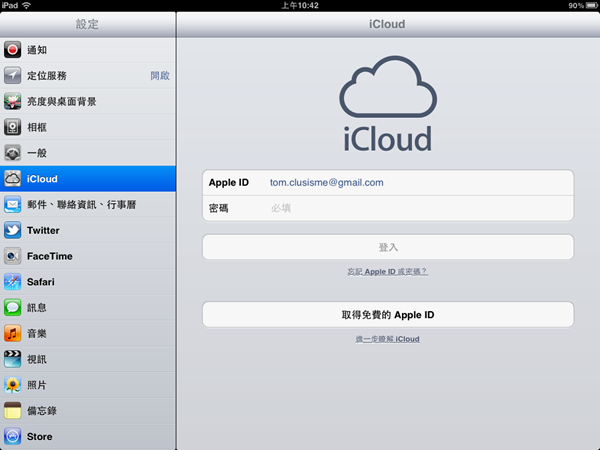Open the Safari settings row
The width and height of the screenshot is (600, 450).
[x=88, y=282]
